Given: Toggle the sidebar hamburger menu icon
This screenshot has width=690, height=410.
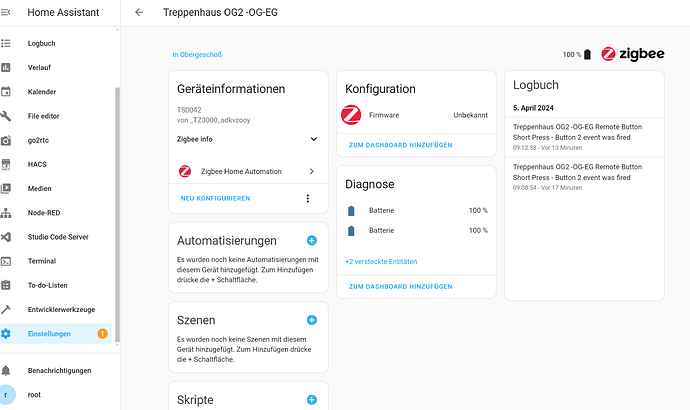Looking at the screenshot, I should coord(7,12).
